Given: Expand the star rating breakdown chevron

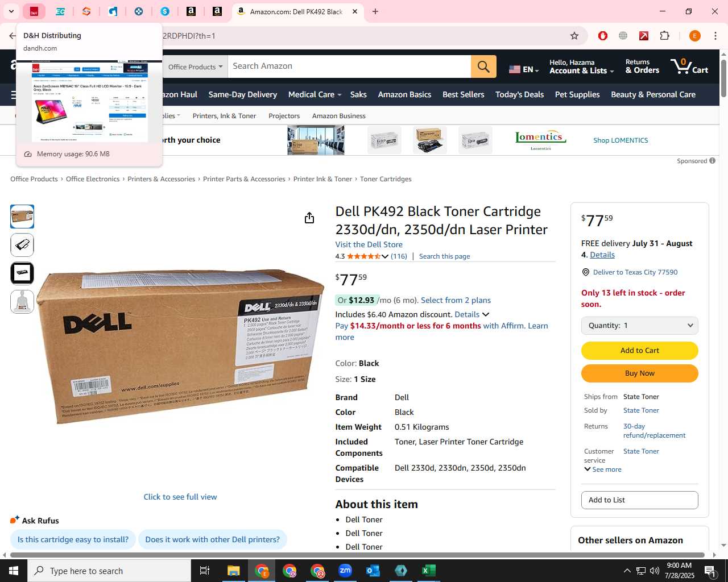Looking at the screenshot, I should click(x=385, y=256).
